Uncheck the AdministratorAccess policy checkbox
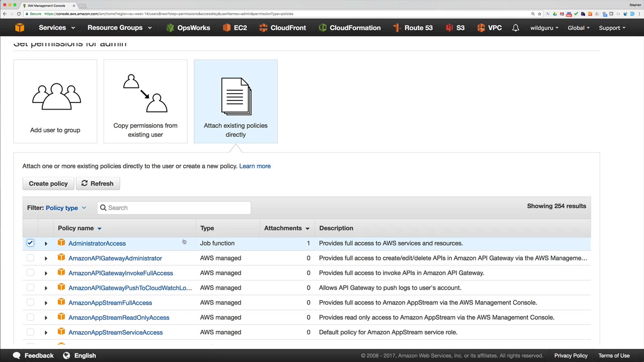 (x=30, y=243)
